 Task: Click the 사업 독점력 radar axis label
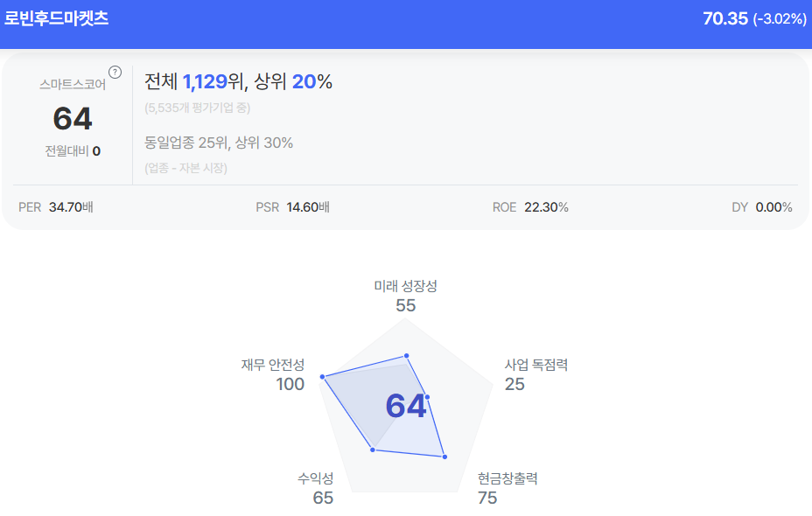coord(535,365)
